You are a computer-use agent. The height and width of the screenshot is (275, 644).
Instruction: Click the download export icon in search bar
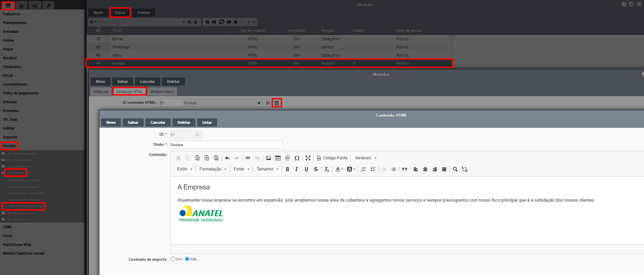coord(196,22)
